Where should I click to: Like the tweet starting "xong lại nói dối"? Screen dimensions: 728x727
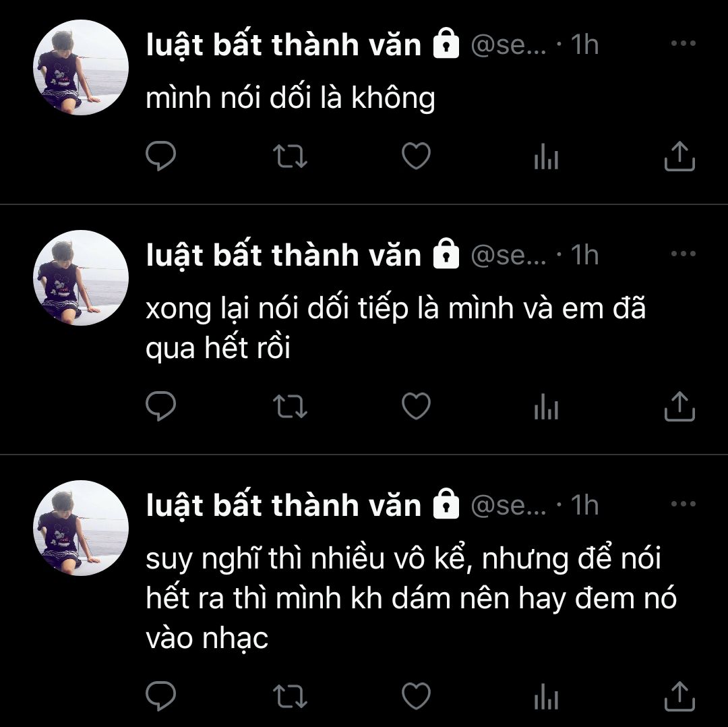tap(416, 405)
